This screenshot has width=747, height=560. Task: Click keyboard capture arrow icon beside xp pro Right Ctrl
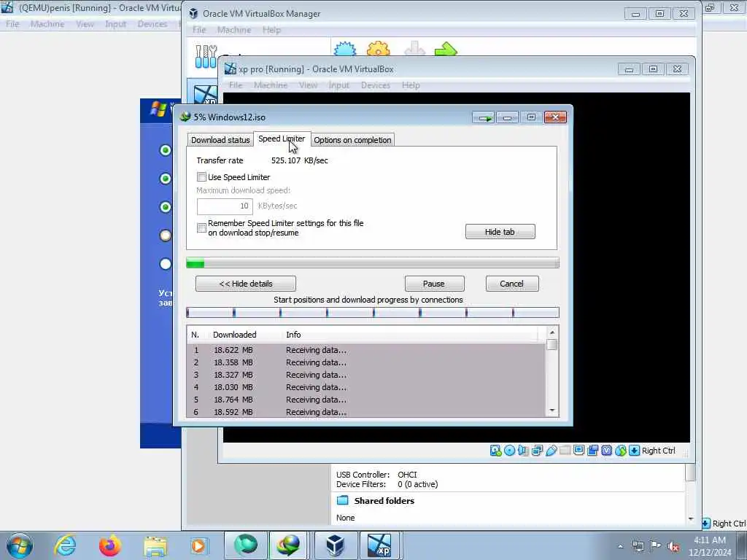[634, 451]
